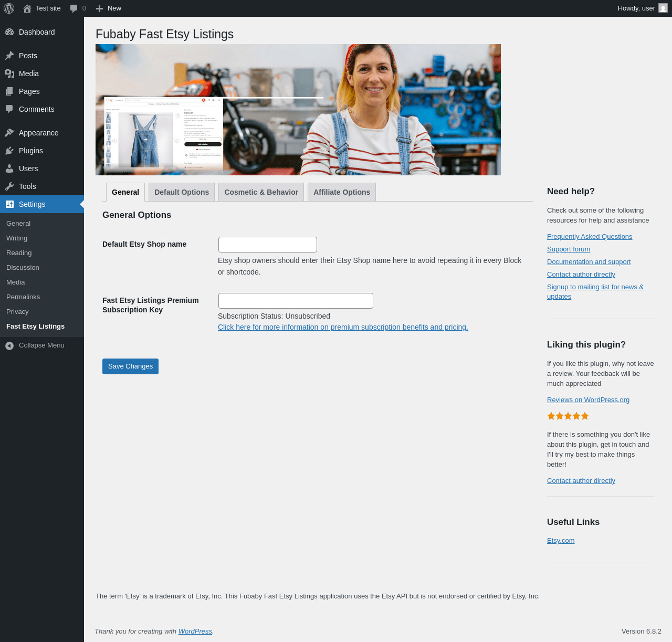This screenshot has width=672, height=642.
Task: Click the Pages icon in the sidebar
Action: click(x=9, y=91)
